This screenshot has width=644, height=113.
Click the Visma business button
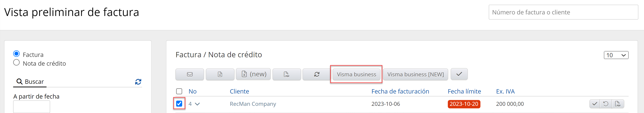[356, 74]
